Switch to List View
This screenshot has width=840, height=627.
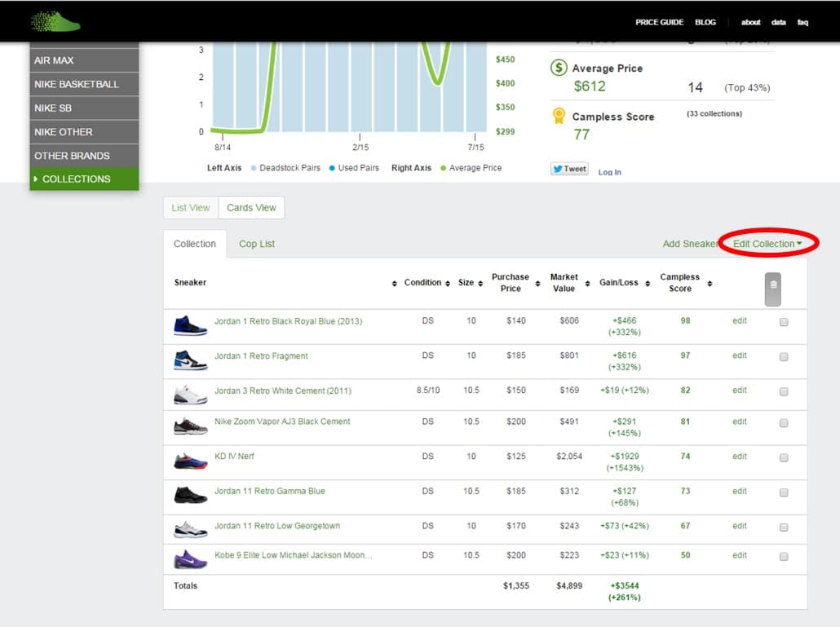[191, 207]
